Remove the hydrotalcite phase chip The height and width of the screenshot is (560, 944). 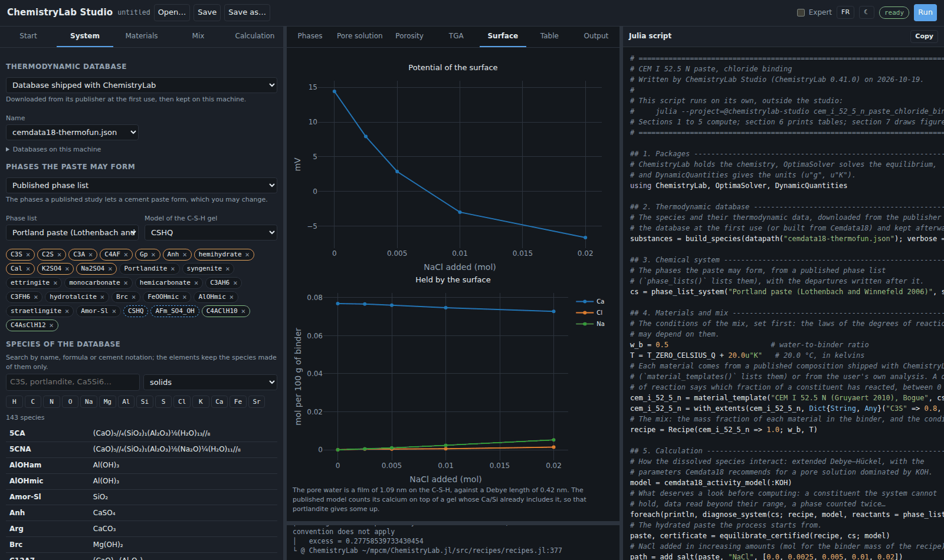102,297
